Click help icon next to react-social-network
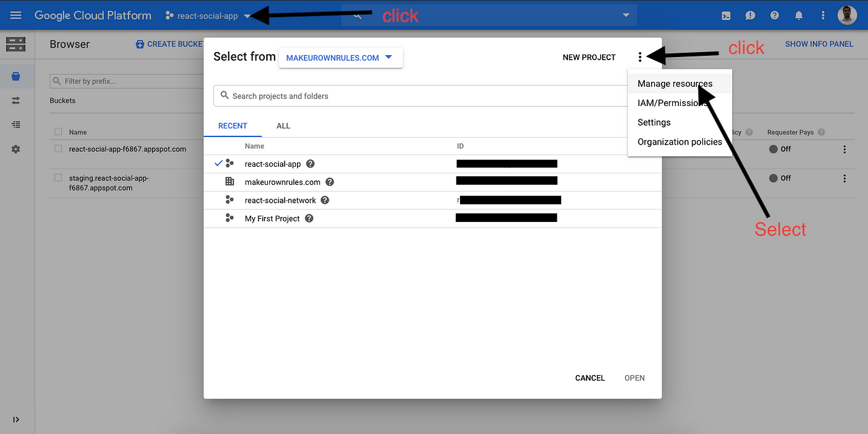The height and width of the screenshot is (434, 868). [x=325, y=200]
